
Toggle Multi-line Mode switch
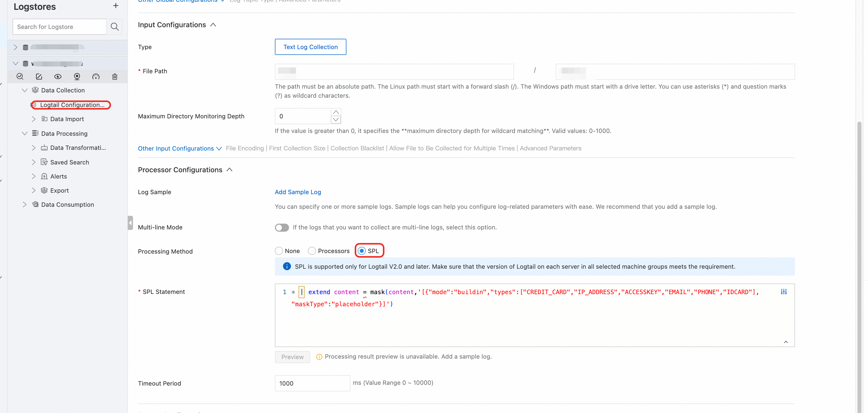pyautogui.click(x=282, y=228)
